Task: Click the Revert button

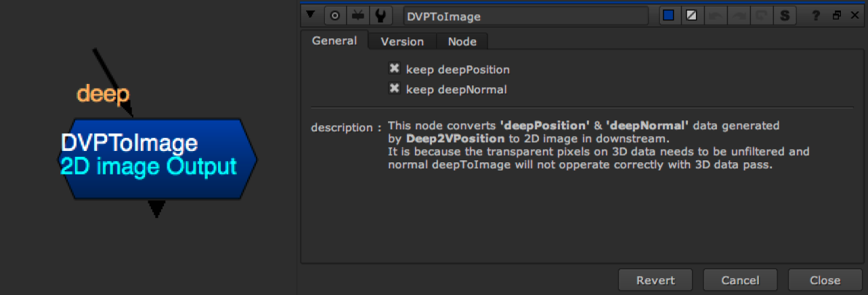Action: (655, 280)
